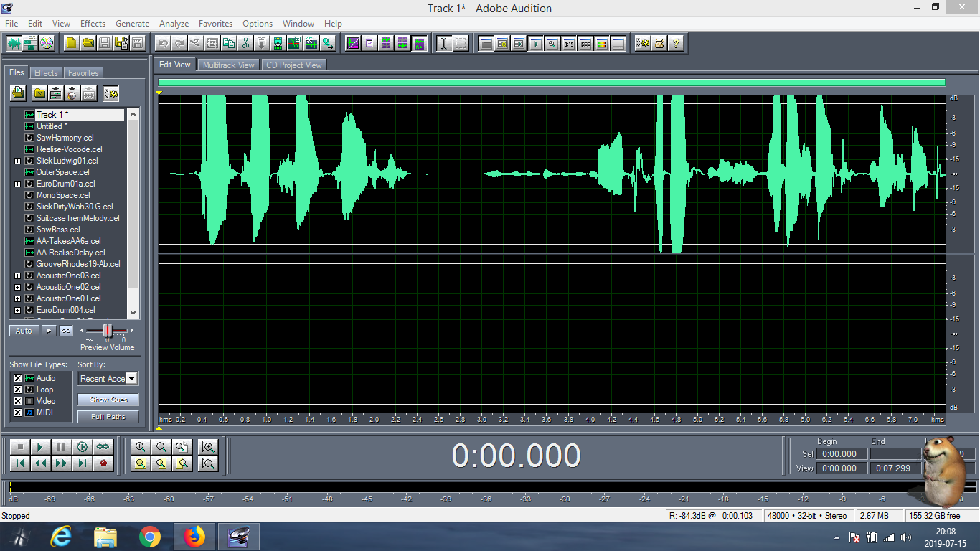Viewport: 980px width, 551px height.
Task: Toggle the advanced options icon in Files panel
Action: coord(110,93)
